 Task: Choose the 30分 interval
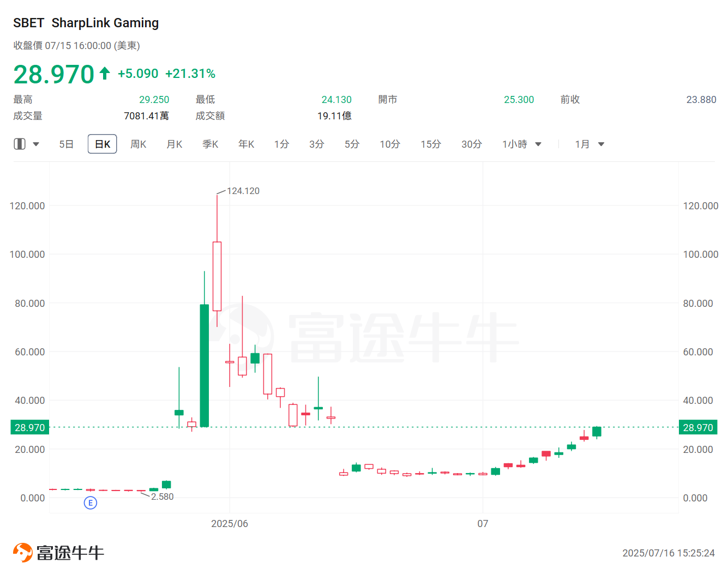click(471, 144)
